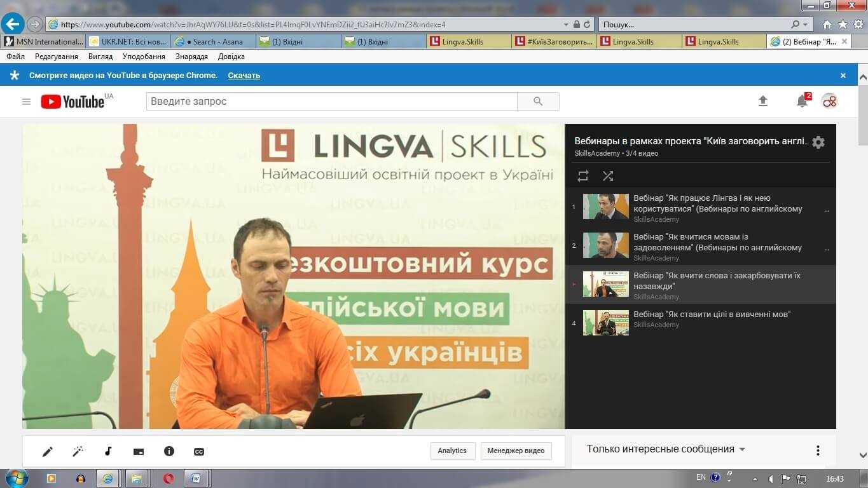Open the account avatar menu
This screenshot has height=488, width=868.
point(829,101)
